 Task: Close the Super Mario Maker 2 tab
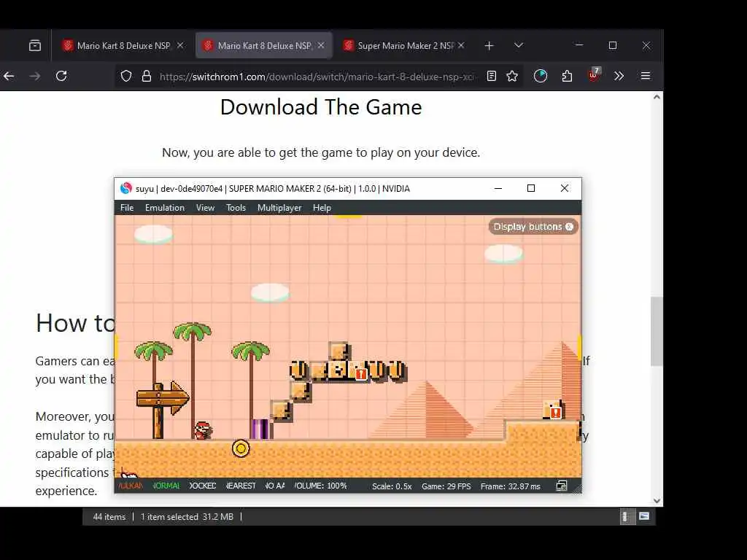461,46
